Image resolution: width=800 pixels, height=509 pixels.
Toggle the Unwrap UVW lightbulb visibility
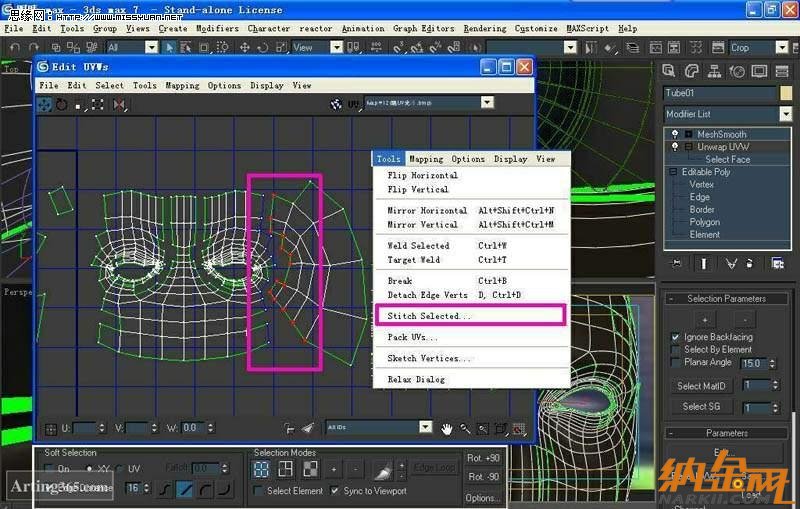point(675,147)
